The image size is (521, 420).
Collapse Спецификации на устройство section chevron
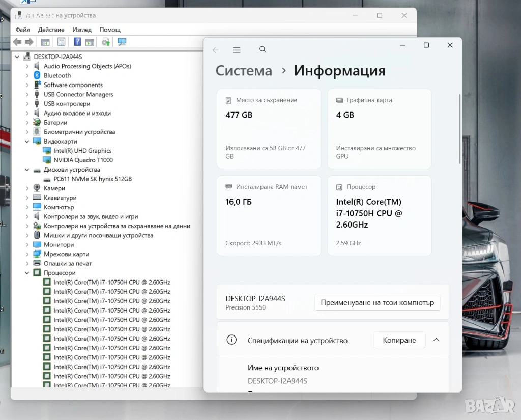point(436,340)
